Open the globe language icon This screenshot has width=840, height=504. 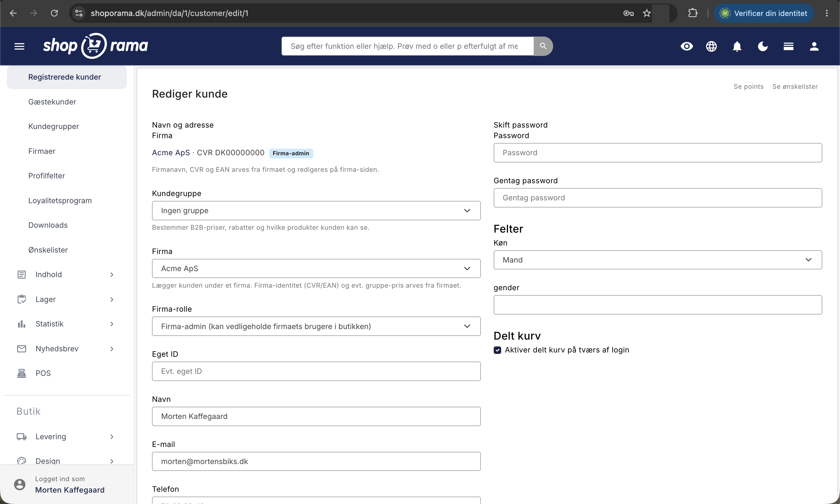click(x=711, y=46)
